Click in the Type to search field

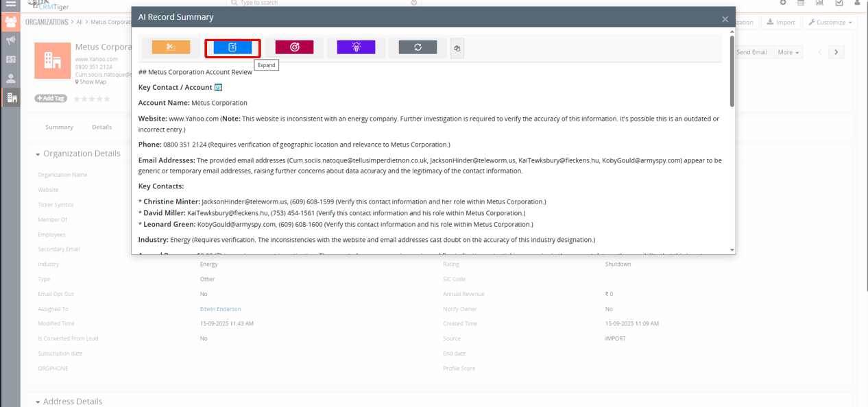(x=322, y=3)
